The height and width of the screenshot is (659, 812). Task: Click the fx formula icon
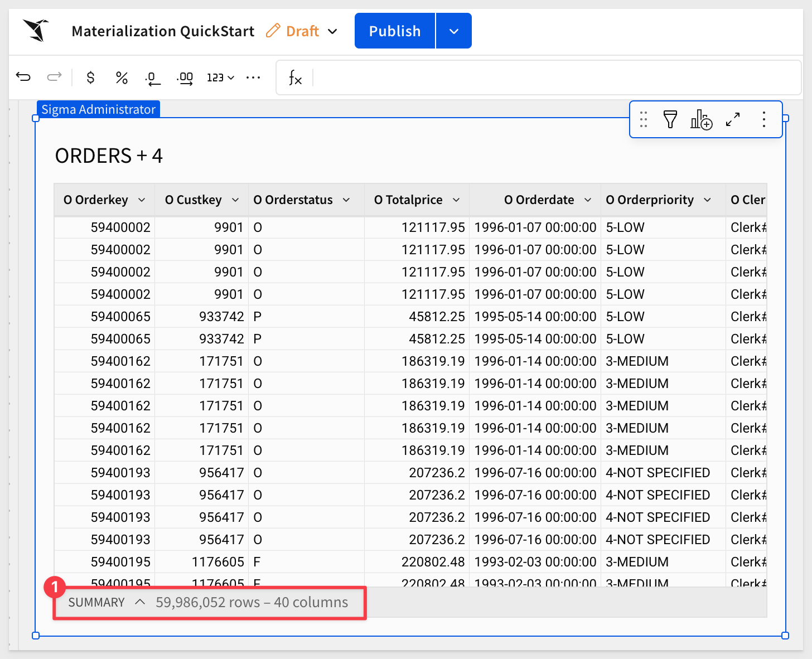point(295,78)
